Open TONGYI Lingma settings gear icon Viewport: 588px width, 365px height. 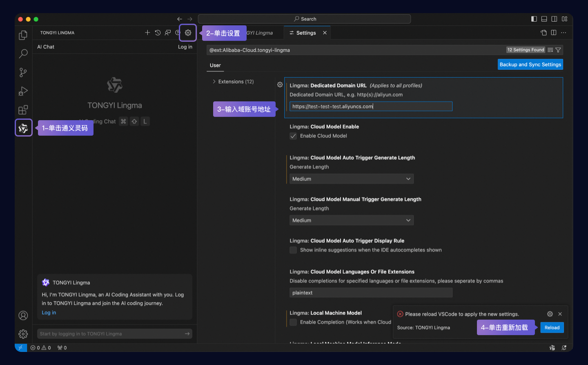pyautogui.click(x=188, y=33)
